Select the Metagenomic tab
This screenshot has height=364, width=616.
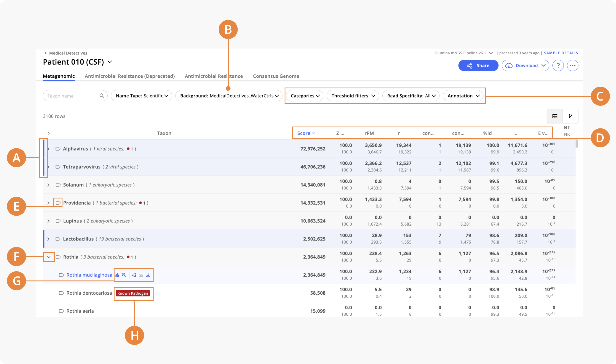pyautogui.click(x=59, y=76)
